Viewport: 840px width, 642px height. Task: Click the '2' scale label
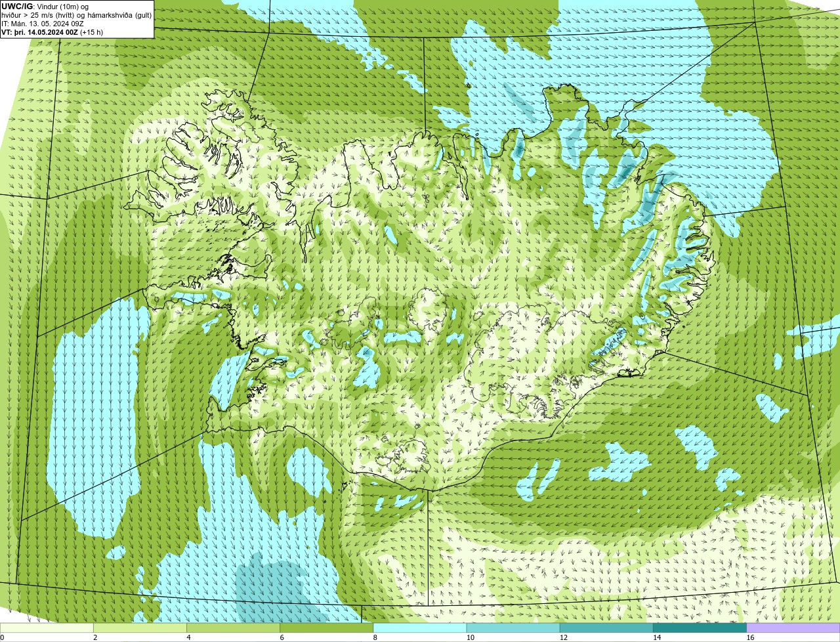(x=95, y=637)
